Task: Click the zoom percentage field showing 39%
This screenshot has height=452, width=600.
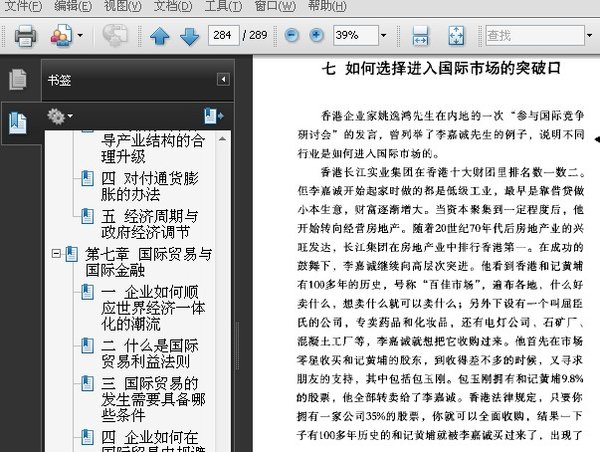Action: pyautogui.click(x=355, y=36)
